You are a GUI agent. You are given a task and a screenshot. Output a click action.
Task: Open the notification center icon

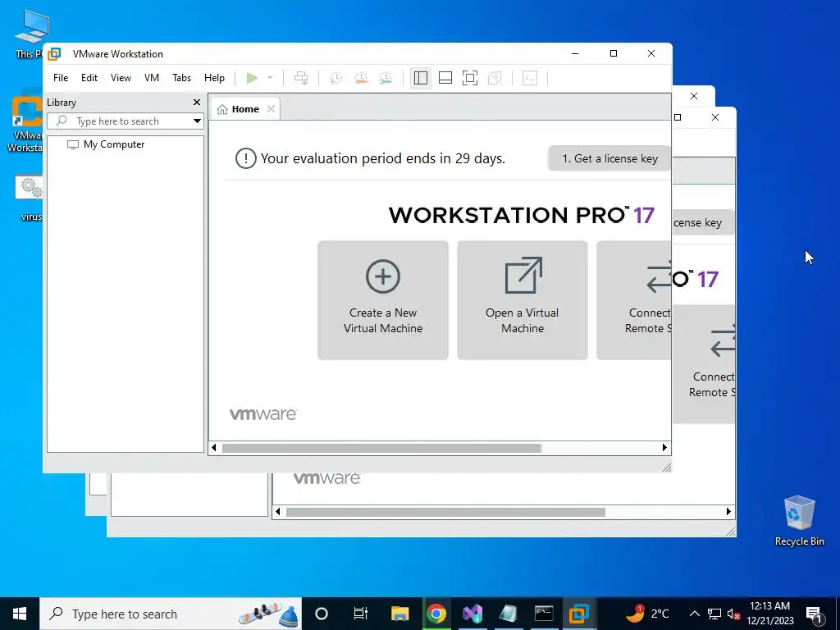coord(814,614)
